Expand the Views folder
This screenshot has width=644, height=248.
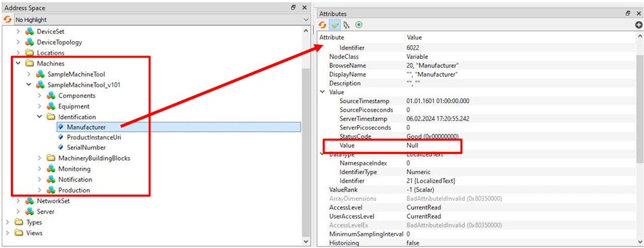(7, 233)
